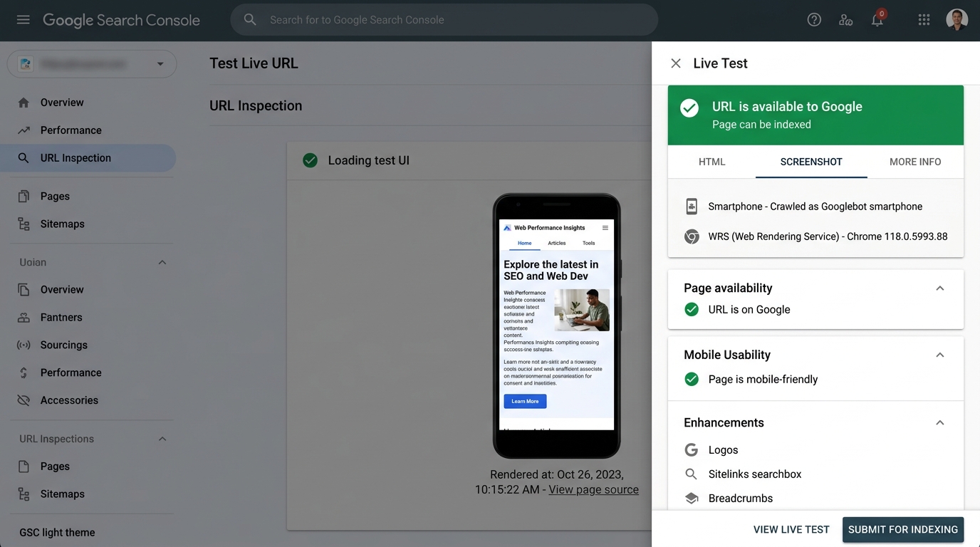This screenshot has height=547, width=980.
Task: Open the hamburger menu inside phone preview
Action: point(605,228)
